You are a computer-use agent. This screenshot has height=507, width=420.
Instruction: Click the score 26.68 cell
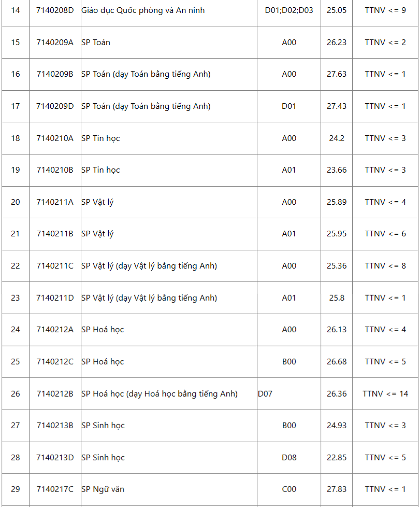(337, 362)
